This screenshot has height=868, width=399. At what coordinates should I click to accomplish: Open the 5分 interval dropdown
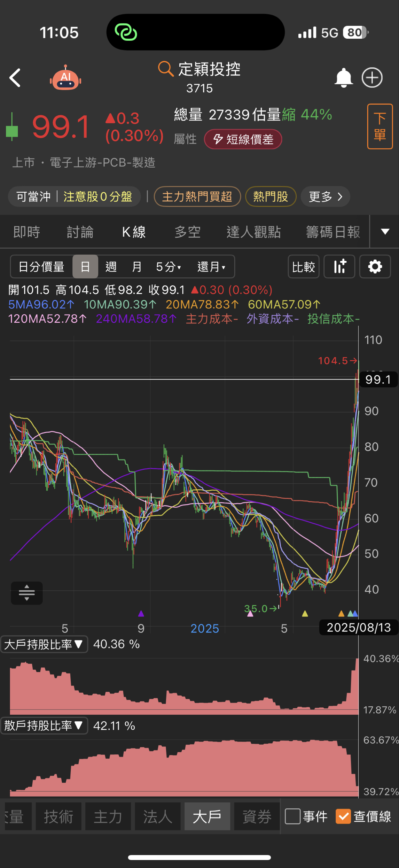[x=169, y=267]
